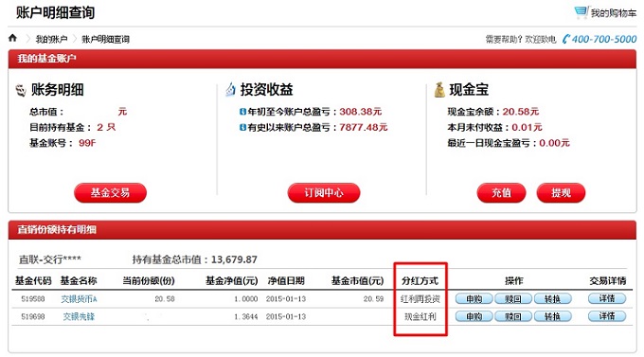Click the 投资收益 section icon
Image resolution: width=644 pixels, height=357 pixels.
231,89
